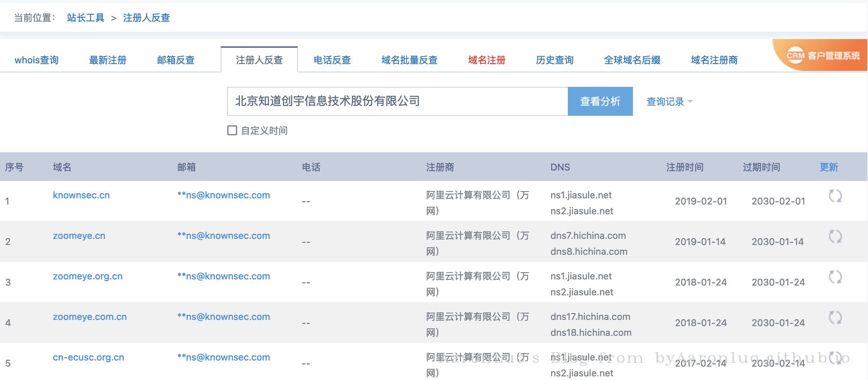
Task: Refresh the zoomeye.com.cn row record
Action: coord(835,318)
